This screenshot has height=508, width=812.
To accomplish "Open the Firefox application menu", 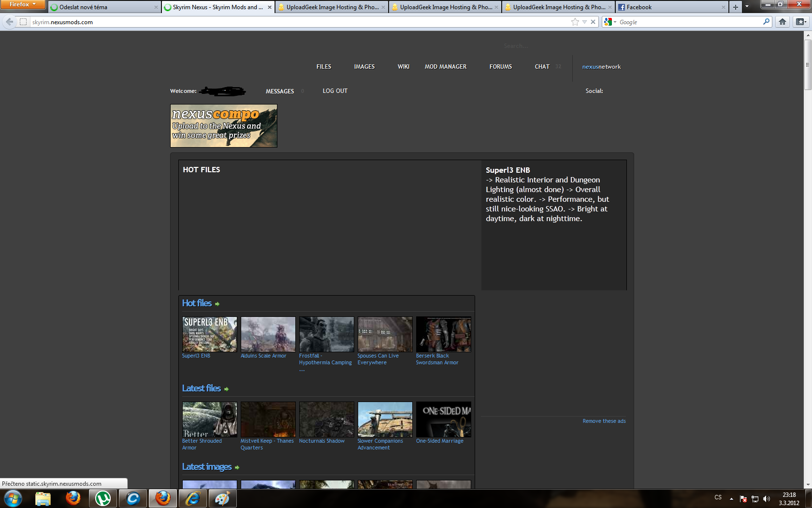I will (x=22, y=4).
